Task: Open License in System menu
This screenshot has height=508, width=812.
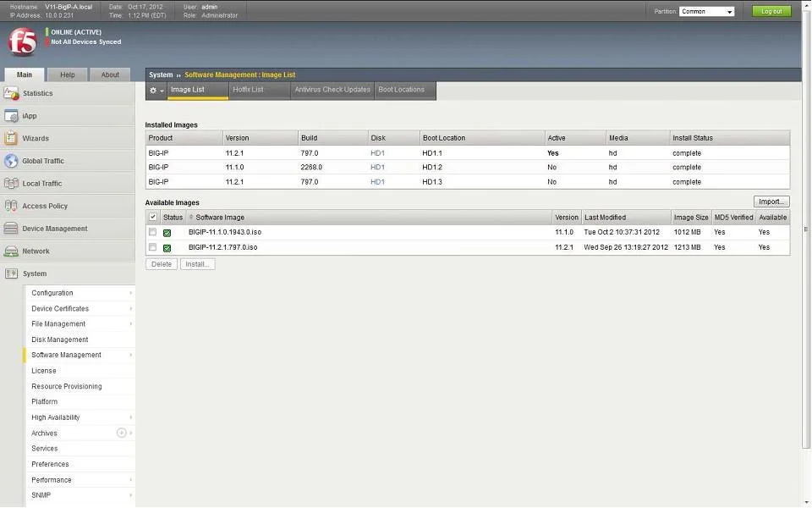Action: tap(43, 371)
